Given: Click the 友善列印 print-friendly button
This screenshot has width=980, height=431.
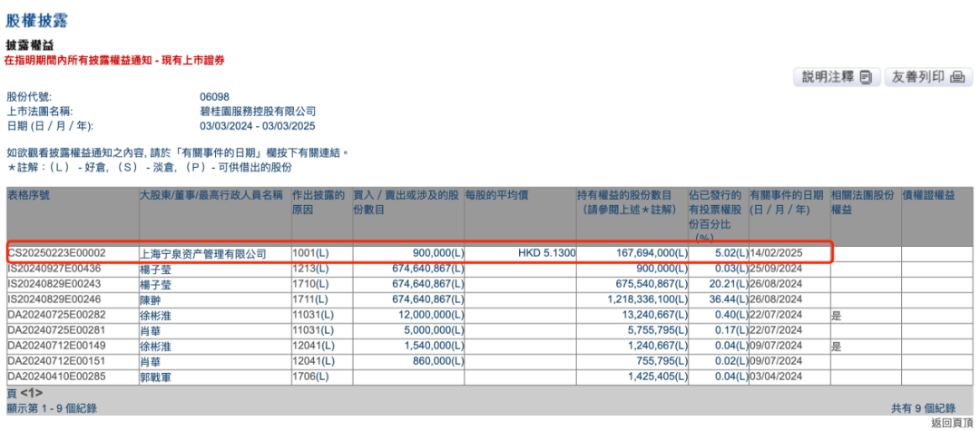Looking at the screenshot, I should [x=928, y=77].
